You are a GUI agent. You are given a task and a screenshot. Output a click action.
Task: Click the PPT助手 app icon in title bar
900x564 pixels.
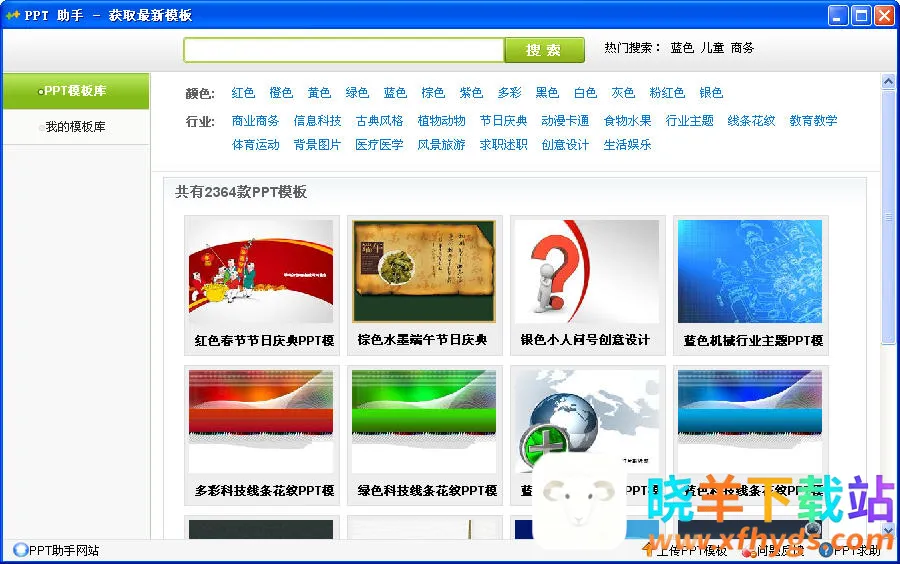point(13,15)
